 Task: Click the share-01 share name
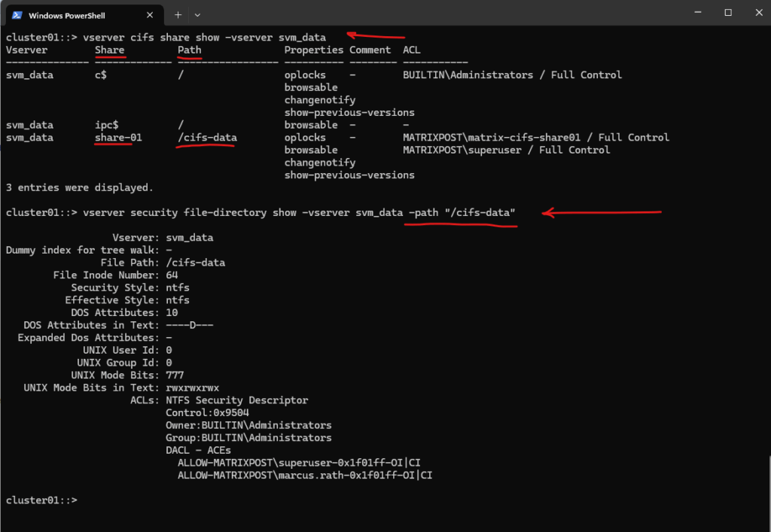click(118, 138)
